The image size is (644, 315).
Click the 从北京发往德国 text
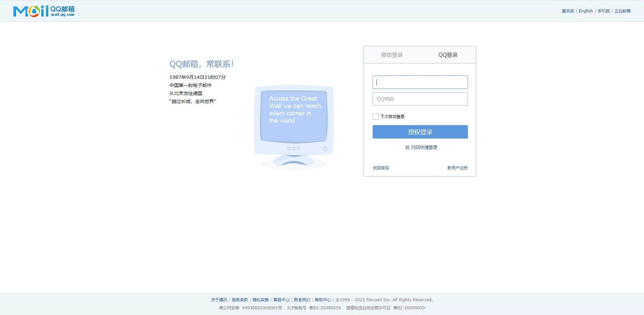[x=186, y=93]
